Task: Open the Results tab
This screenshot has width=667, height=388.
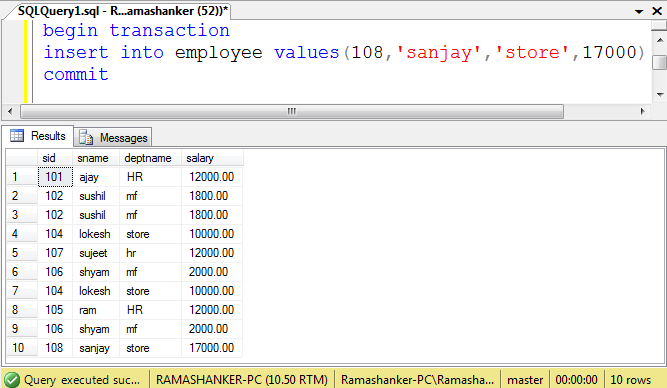Action: (37, 136)
